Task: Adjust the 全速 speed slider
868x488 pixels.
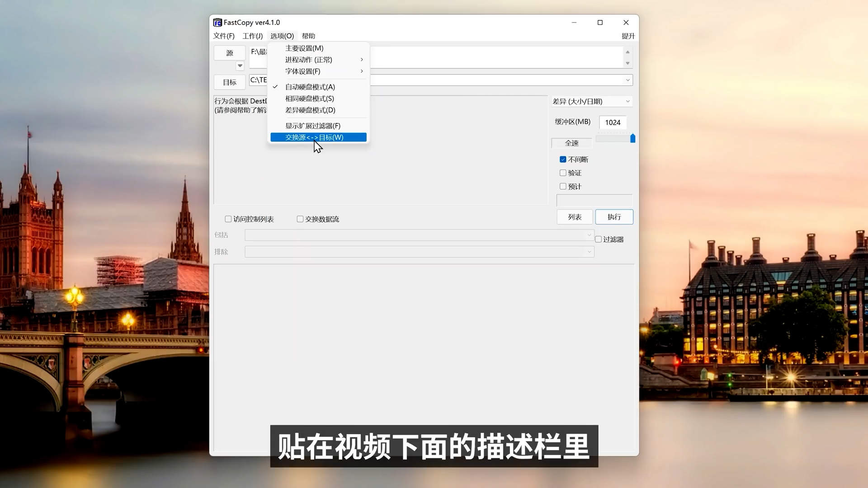Action: [632, 138]
